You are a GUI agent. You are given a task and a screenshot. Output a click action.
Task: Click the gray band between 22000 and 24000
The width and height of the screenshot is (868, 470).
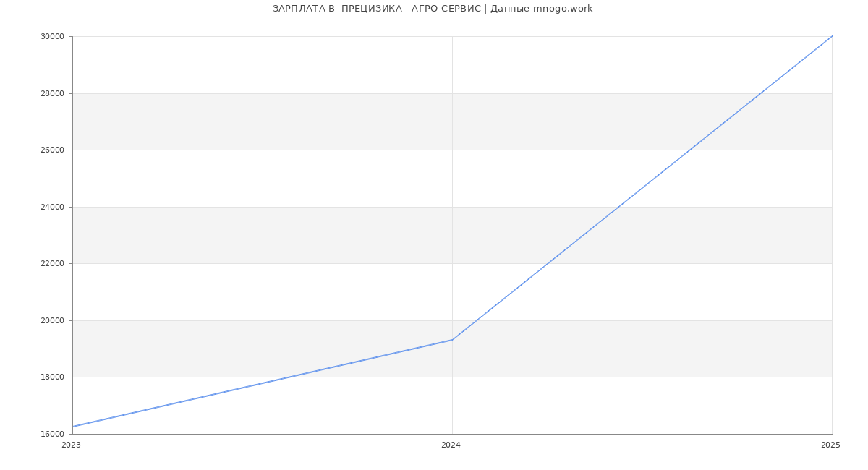289,235
